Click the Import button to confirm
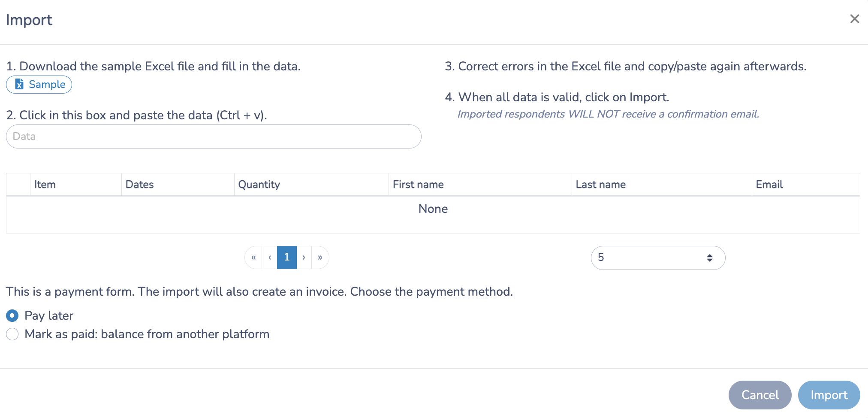The width and height of the screenshot is (868, 418). pos(829,394)
